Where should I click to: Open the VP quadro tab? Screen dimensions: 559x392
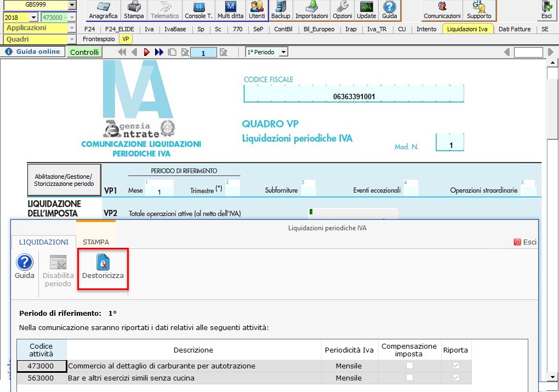tap(126, 39)
